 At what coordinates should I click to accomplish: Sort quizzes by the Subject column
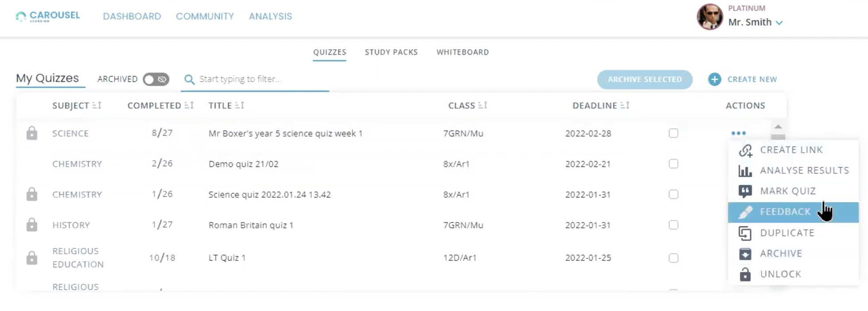(x=97, y=105)
